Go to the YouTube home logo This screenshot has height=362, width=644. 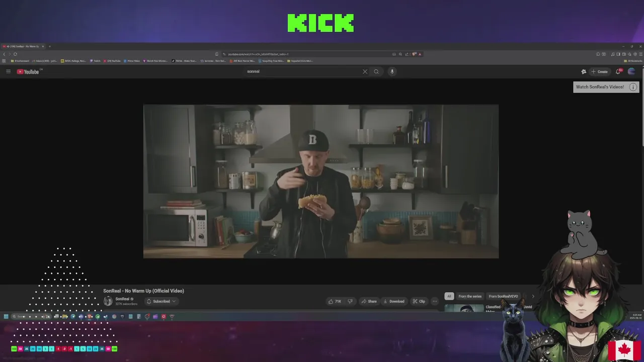(x=28, y=71)
